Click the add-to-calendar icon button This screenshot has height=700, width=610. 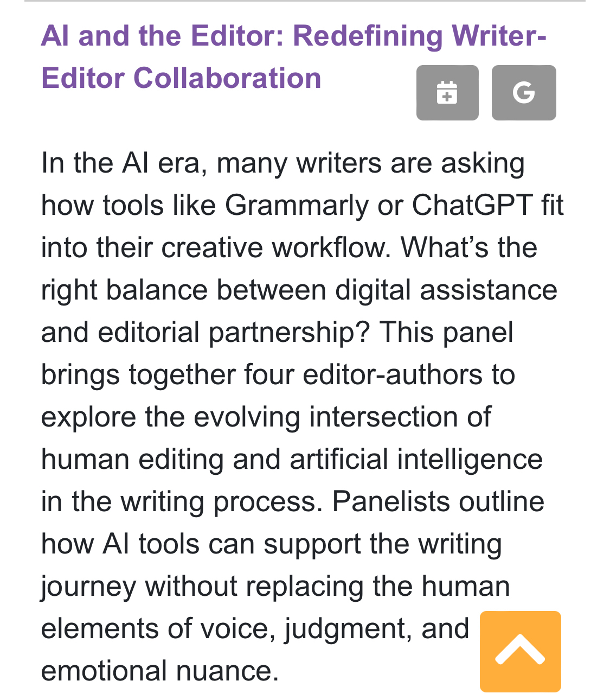click(x=447, y=93)
